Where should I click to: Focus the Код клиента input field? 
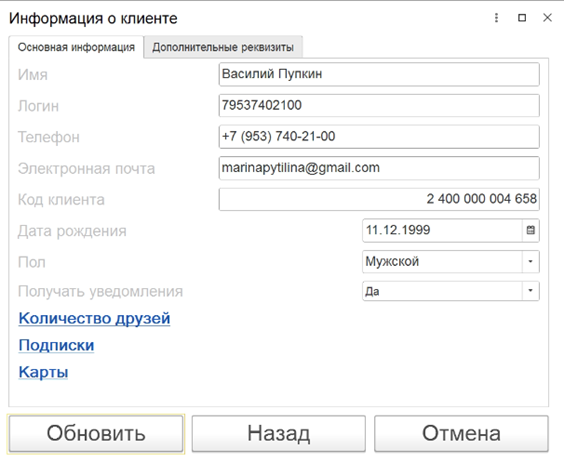(x=379, y=199)
